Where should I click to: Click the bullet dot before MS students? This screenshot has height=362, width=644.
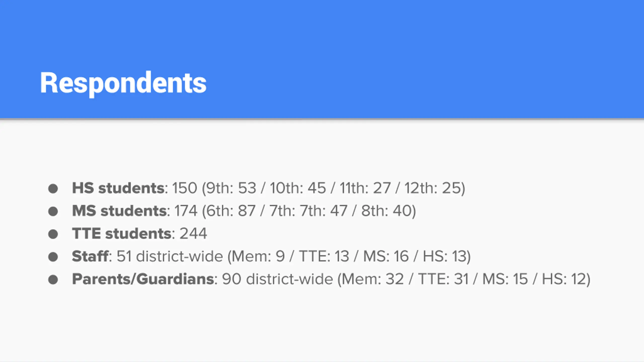(53, 211)
